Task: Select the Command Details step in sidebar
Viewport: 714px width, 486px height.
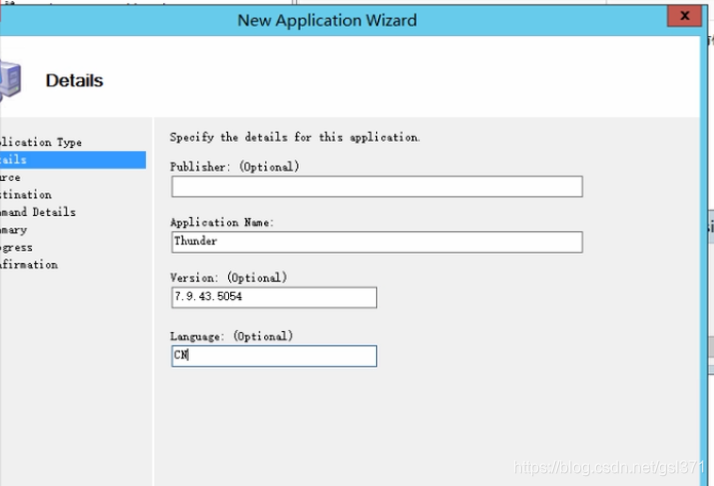Action: (38, 212)
